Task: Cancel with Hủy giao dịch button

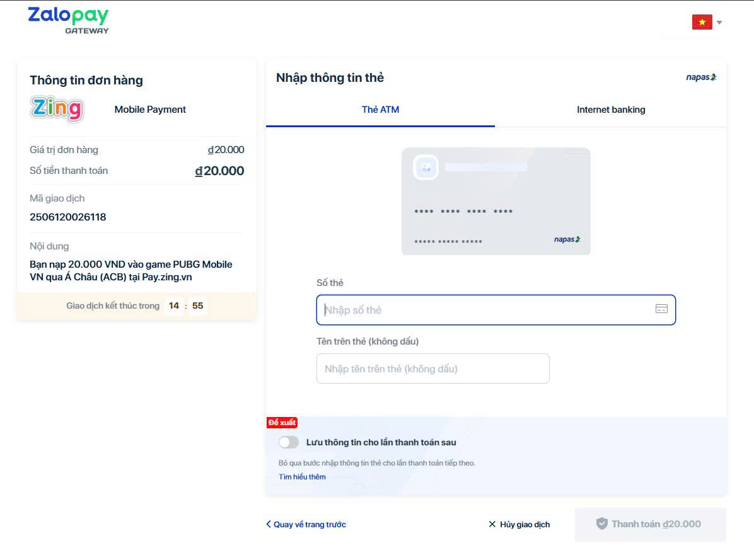Action: 519,524
